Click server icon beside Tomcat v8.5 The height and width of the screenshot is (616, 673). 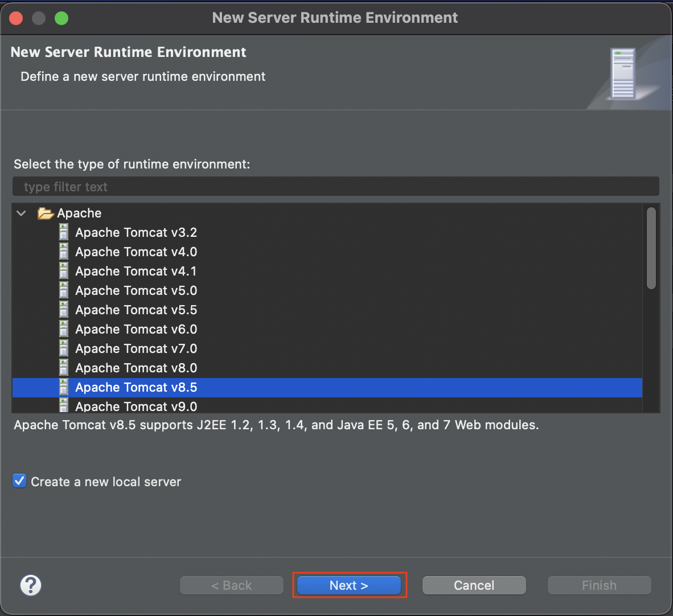[x=64, y=387]
